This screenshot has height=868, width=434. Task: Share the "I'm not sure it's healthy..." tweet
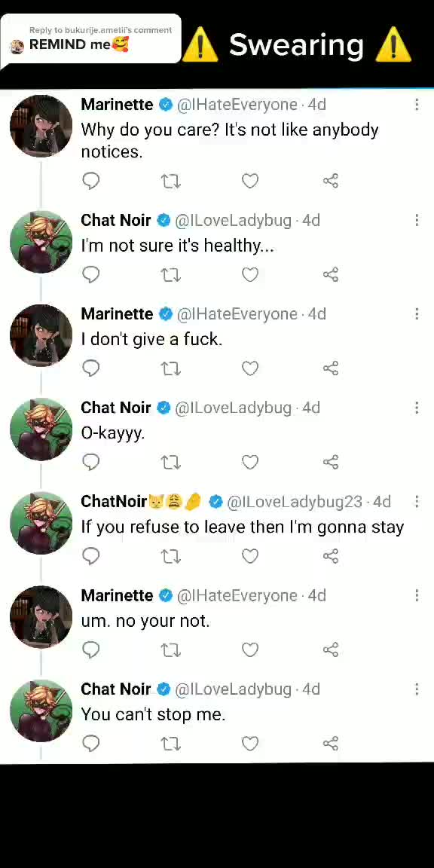pos(331,274)
